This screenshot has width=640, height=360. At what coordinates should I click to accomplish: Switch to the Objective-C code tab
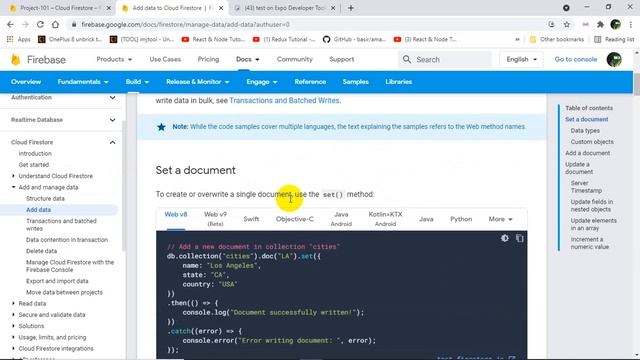295,219
